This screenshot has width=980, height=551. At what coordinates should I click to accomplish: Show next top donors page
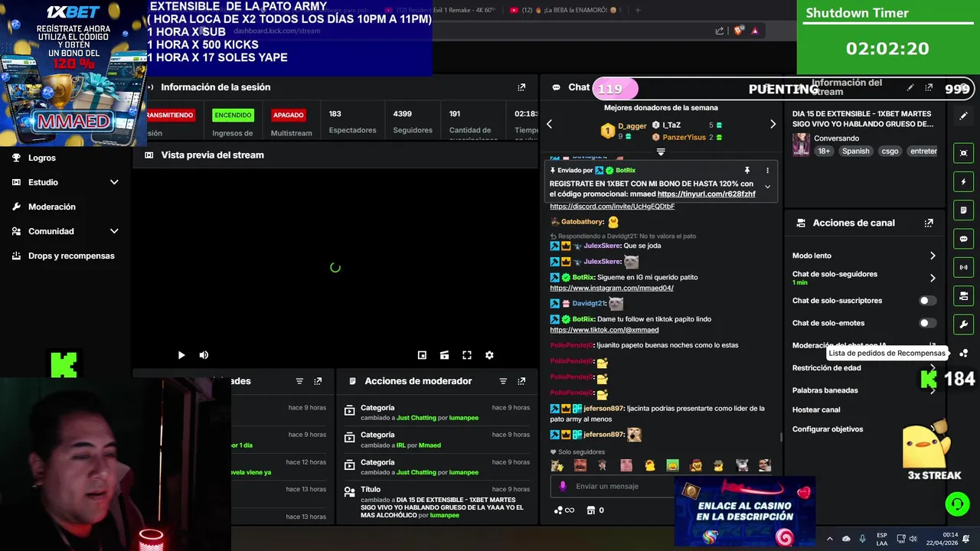tap(773, 124)
